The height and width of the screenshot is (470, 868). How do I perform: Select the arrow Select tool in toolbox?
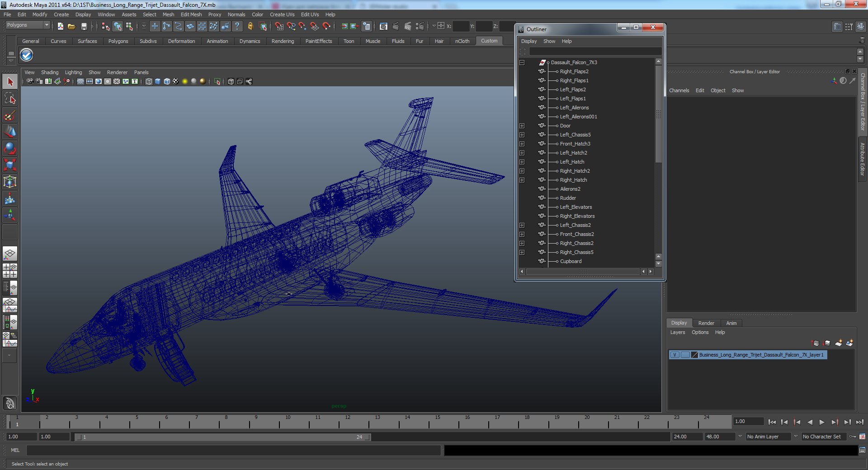tap(10, 82)
